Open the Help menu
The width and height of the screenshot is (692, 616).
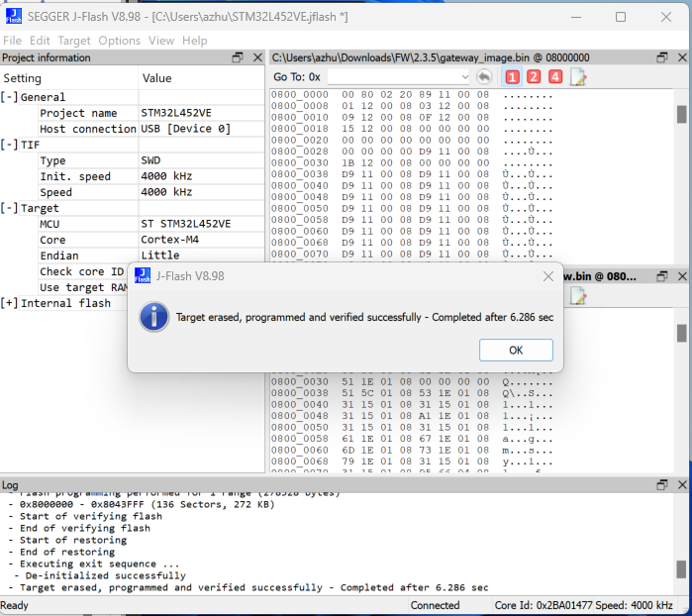click(x=194, y=41)
